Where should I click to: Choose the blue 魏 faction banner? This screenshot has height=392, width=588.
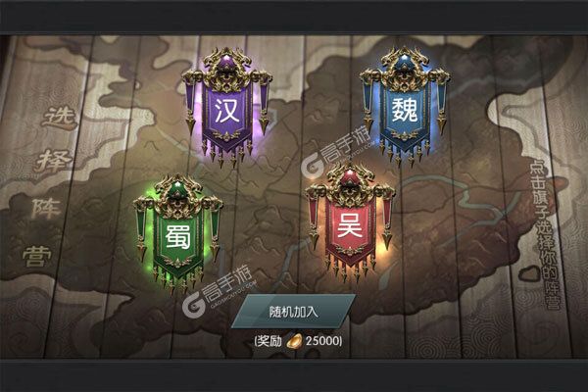coord(405,108)
